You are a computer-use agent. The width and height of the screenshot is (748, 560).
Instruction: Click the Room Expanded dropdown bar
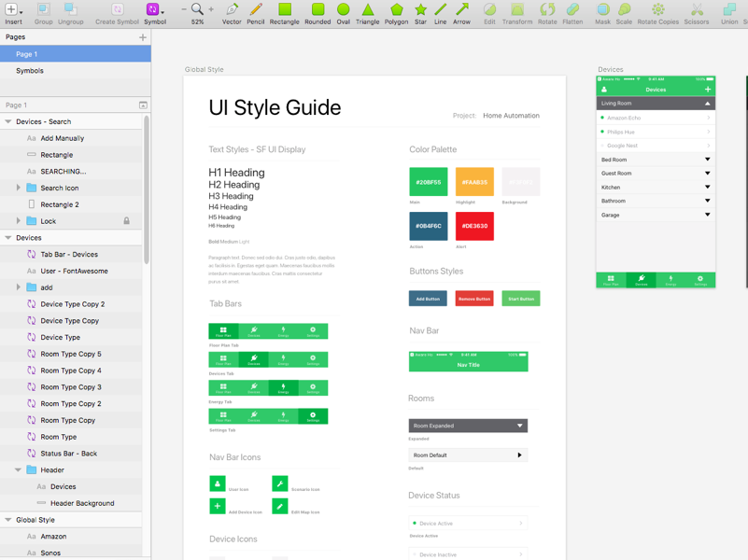(x=468, y=426)
